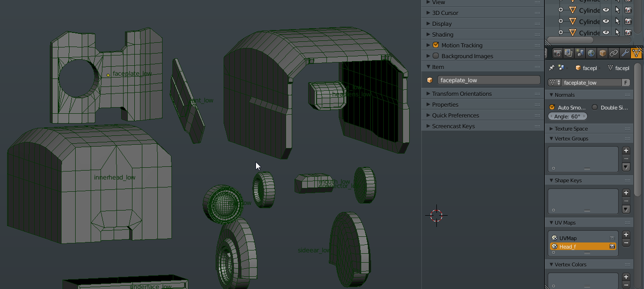Viewport: 644px width, 289px height.
Task: Adjust the Auto Smooth Angle 60° field
Action: [x=567, y=117]
